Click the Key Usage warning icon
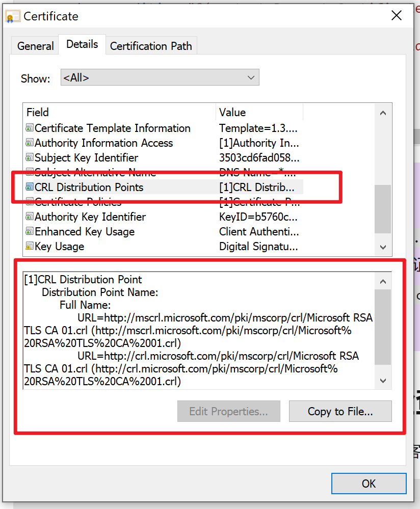Viewport: 420px width, 509px height. click(30, 247)
